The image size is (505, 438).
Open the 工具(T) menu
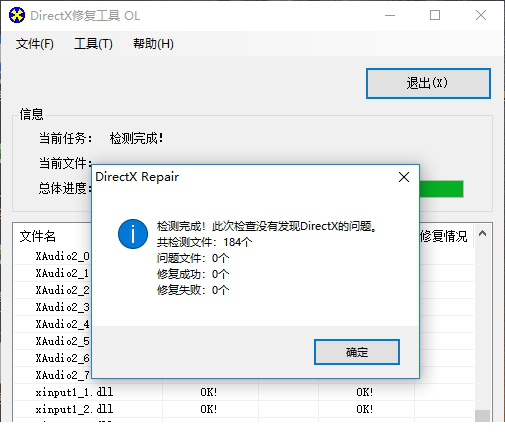pyautogui.click(x=93, y=44)
